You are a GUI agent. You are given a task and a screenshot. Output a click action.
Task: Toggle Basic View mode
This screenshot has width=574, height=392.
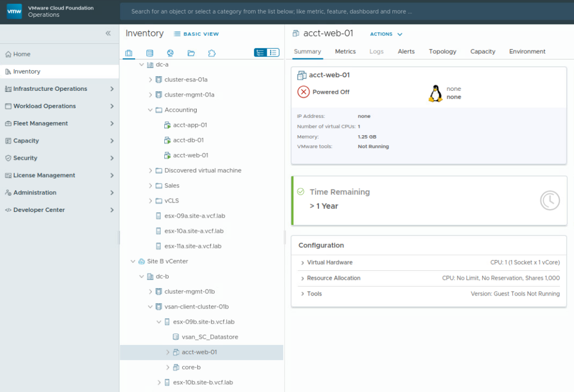click(196, 34)
